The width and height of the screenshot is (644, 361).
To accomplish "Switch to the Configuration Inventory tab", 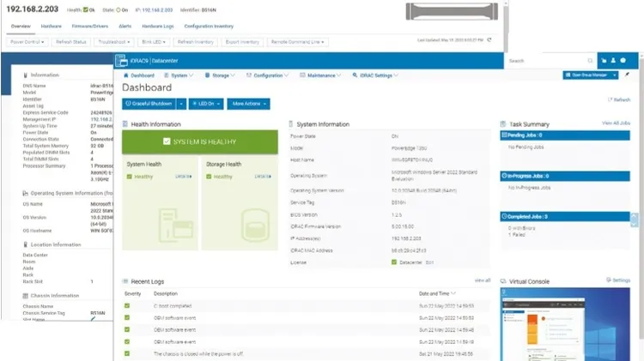I will pyautogui.click(x=209, y=27).
